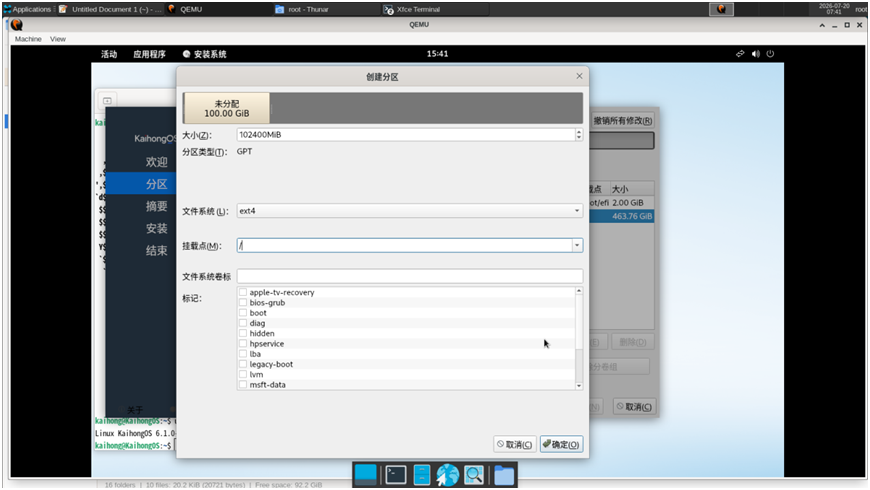Click the 安装系统 app indicator
This screenshot has width=870, height=490.
pyautogui.click(x=204, y=54)
